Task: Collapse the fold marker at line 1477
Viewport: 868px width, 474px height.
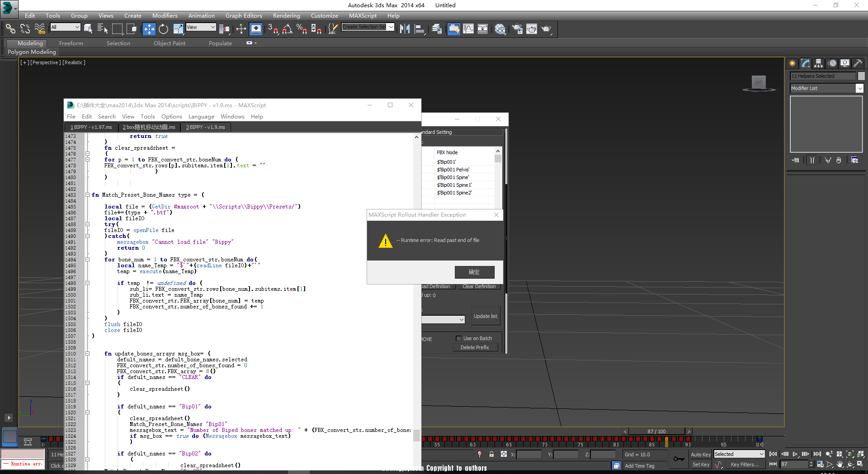Action: 87,160
